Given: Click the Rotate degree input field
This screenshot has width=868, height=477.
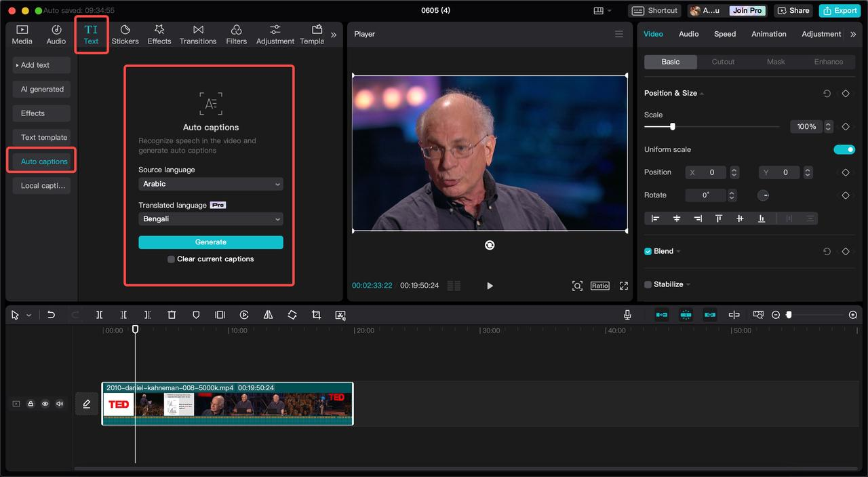Looking at the screenshot, I should [705, 195].
